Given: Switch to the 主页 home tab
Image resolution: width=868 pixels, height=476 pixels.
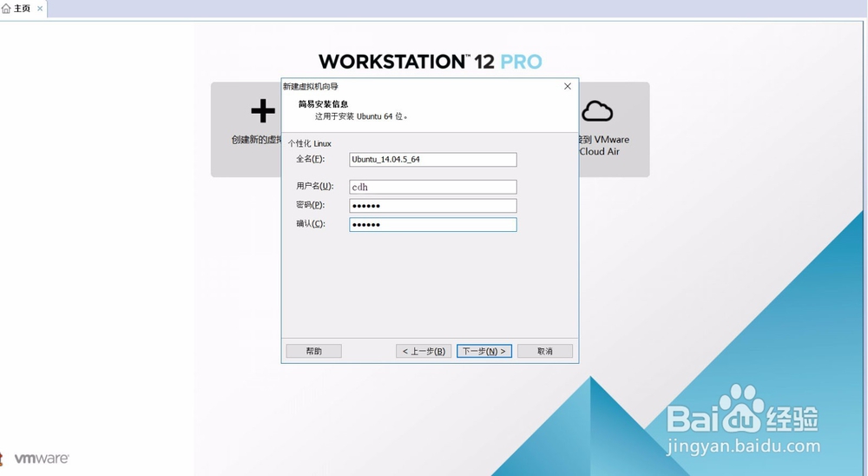Looking at the screenshot, I should [x=23, y=9].
